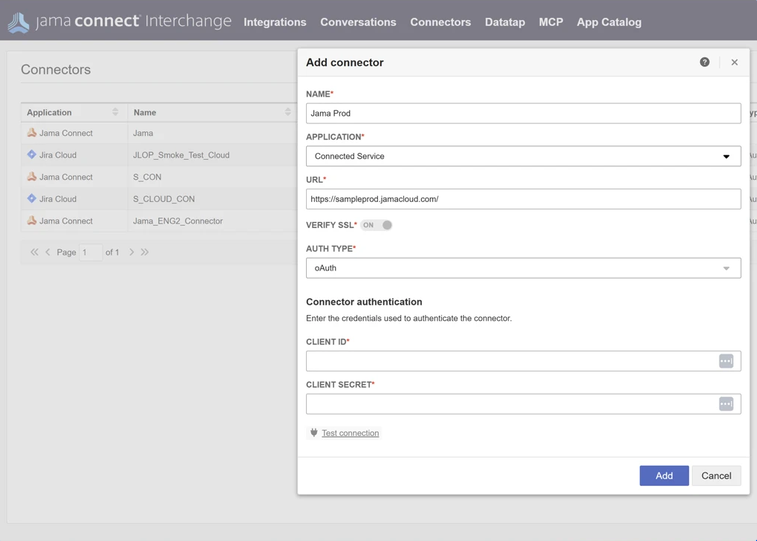Click the Name field containing Jama Prod
The image size is (757, 541).
(523, 113)
